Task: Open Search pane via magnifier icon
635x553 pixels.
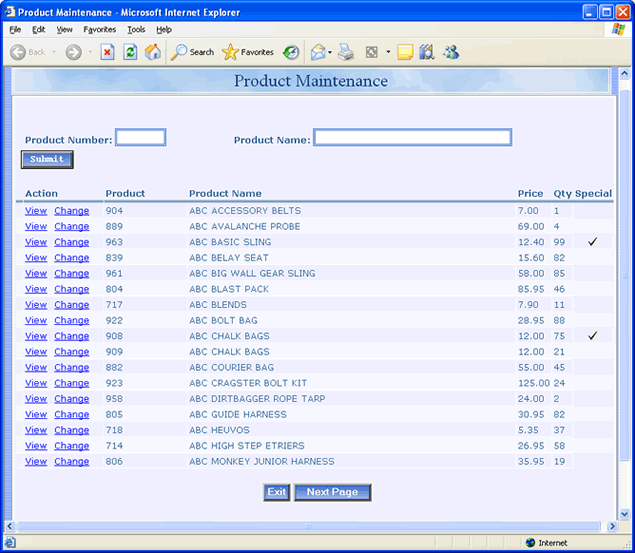Action: pyautogui.click(x=179, y=52)
